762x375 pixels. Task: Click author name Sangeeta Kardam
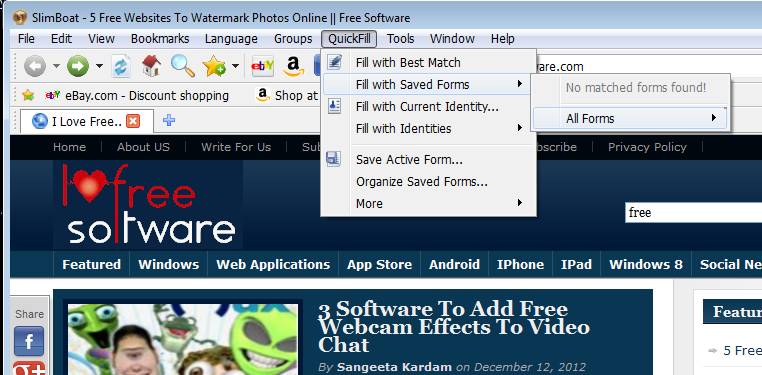pyautogui.click(x=394, y=367)
